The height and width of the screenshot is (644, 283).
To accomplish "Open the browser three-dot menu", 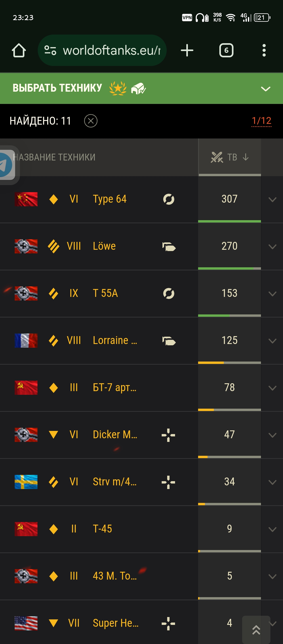I will [x=264, y=50].
